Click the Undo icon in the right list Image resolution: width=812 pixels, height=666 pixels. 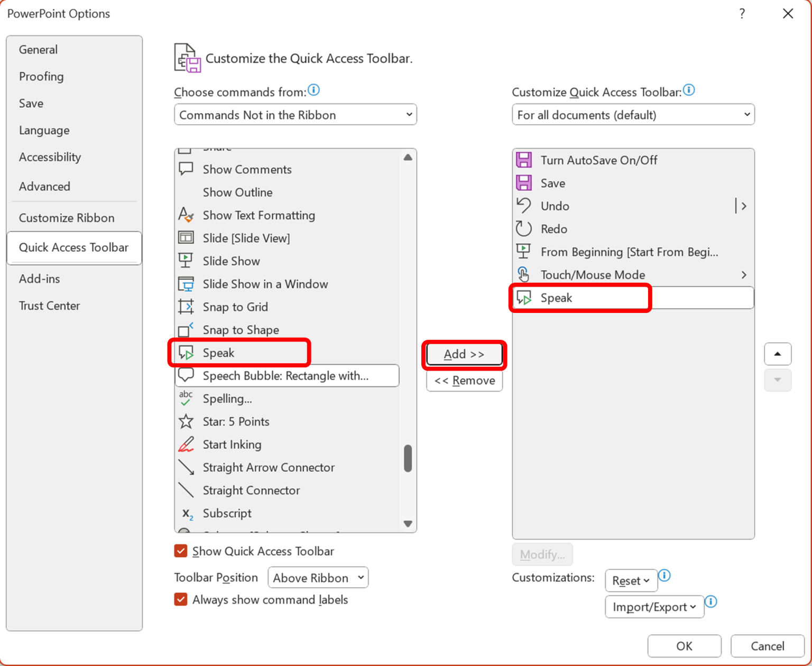(524, 206)
